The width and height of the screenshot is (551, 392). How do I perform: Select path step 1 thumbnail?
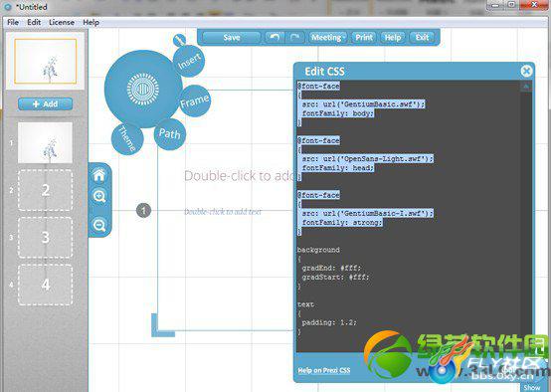click(45, 142)
